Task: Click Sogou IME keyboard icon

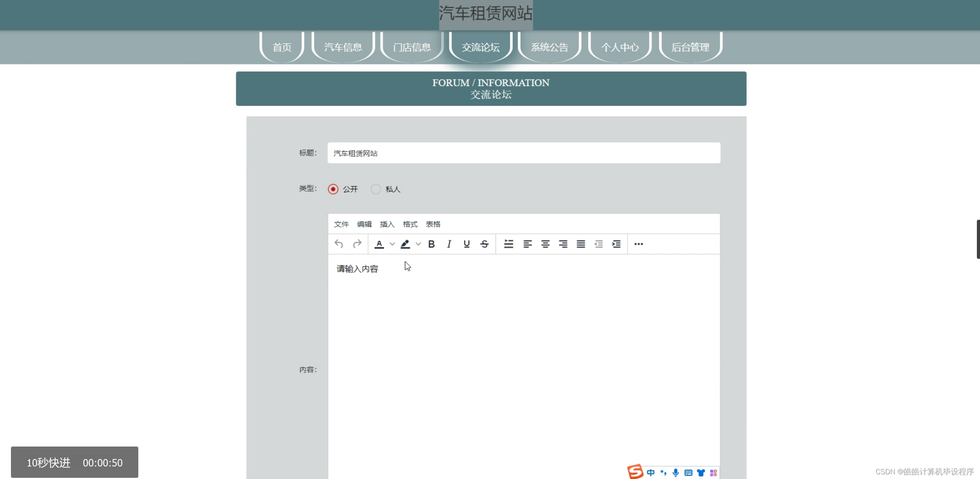Action: coord(689,473)
